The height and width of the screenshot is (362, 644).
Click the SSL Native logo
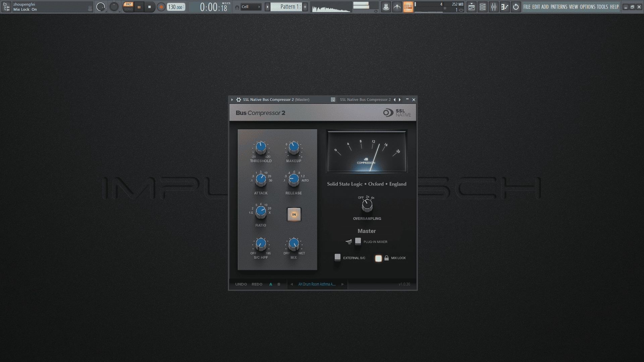tap(397, 113)
